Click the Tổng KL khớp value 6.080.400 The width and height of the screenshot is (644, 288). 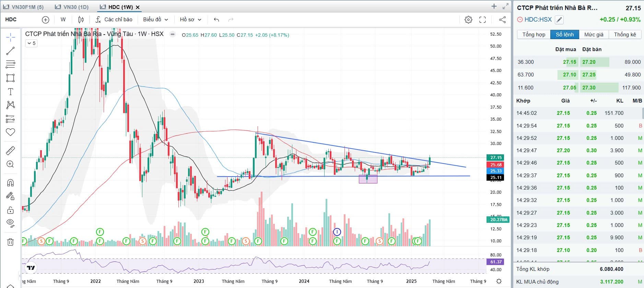point(612,269)
